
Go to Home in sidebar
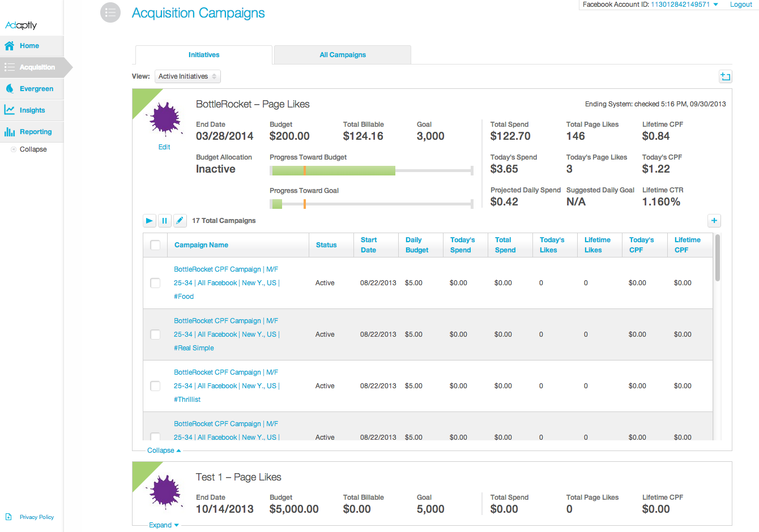click(29, 46)
